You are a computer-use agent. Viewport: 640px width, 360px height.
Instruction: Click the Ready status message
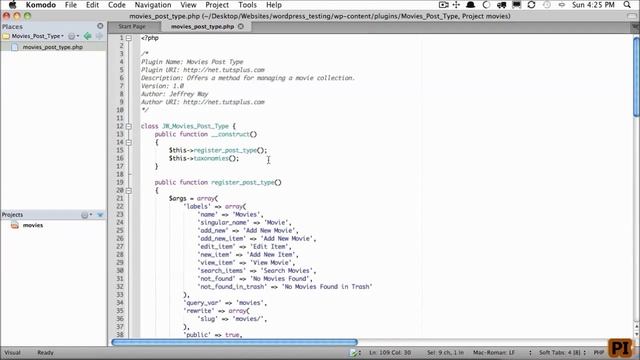coord(45,353)
